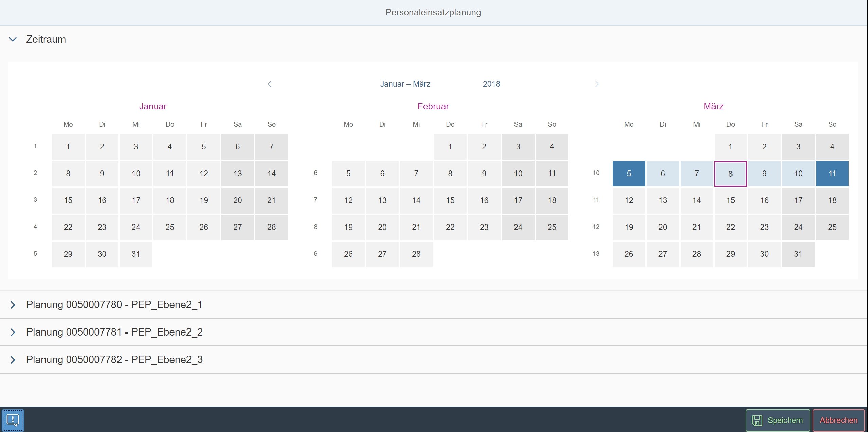Open the Januar – März month picker
This screenshot has height=432, width=868.
tap(405, 84)
